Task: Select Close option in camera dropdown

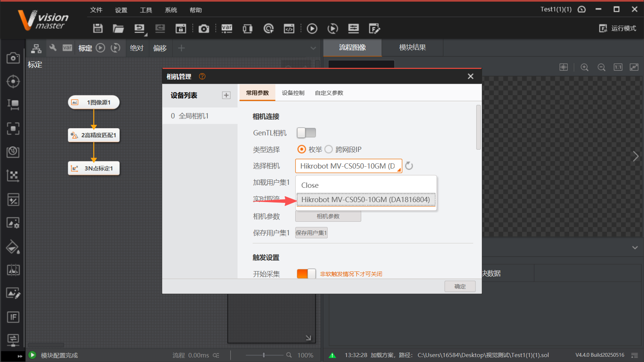Action: click(x=310, y=185)
